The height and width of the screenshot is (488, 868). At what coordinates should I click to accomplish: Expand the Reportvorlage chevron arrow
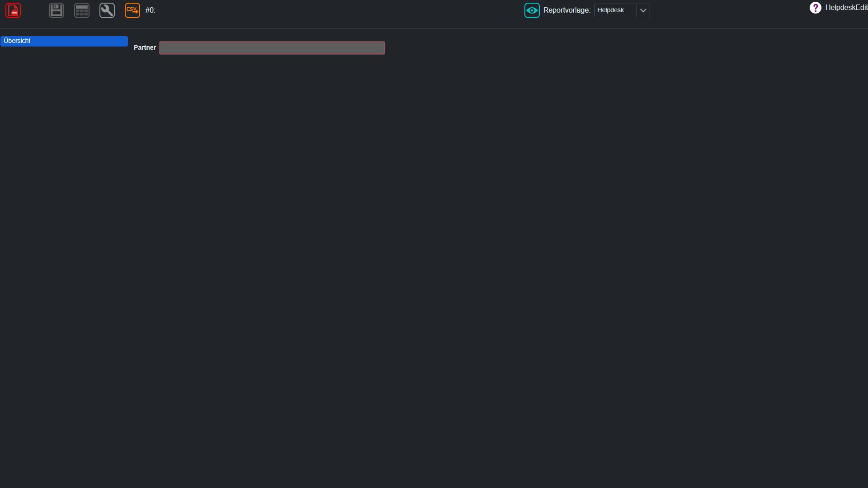pyautogui.click(x=643, y=10)
